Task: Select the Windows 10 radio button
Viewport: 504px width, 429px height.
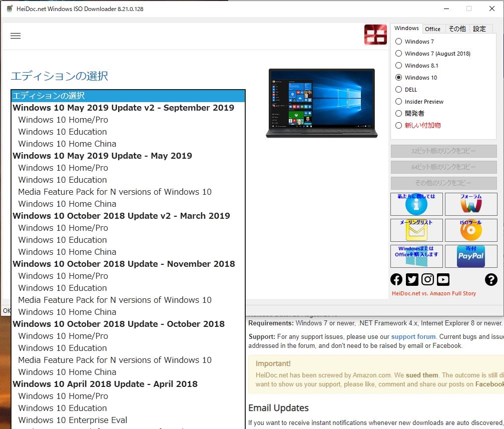Action: [398, 78]
